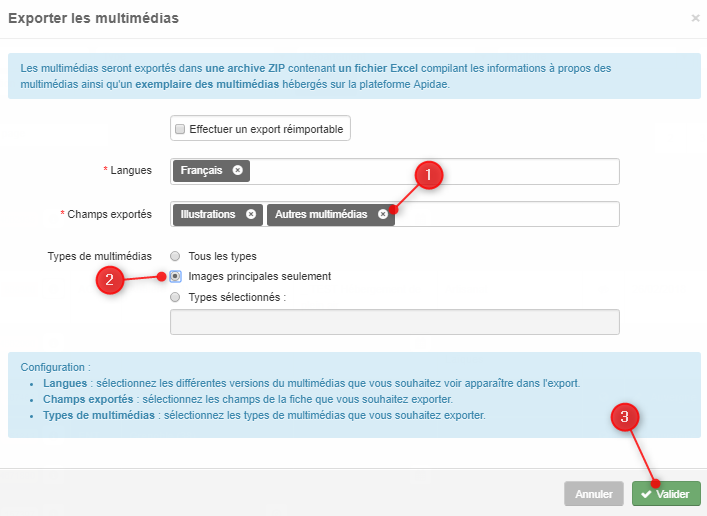Screen dimensions: 707x516
Task: Enable the réimportable export checkbox
Action: click(180, 129)
